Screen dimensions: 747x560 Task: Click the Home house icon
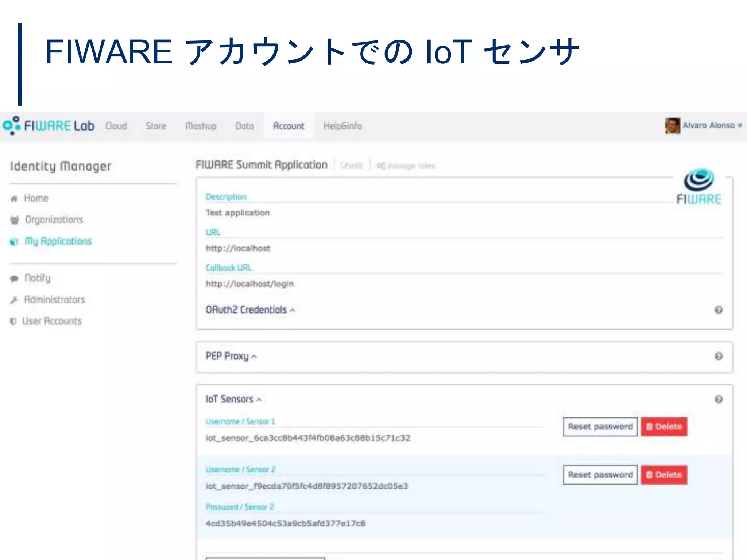pyautogui.click(x=14, y=199)
